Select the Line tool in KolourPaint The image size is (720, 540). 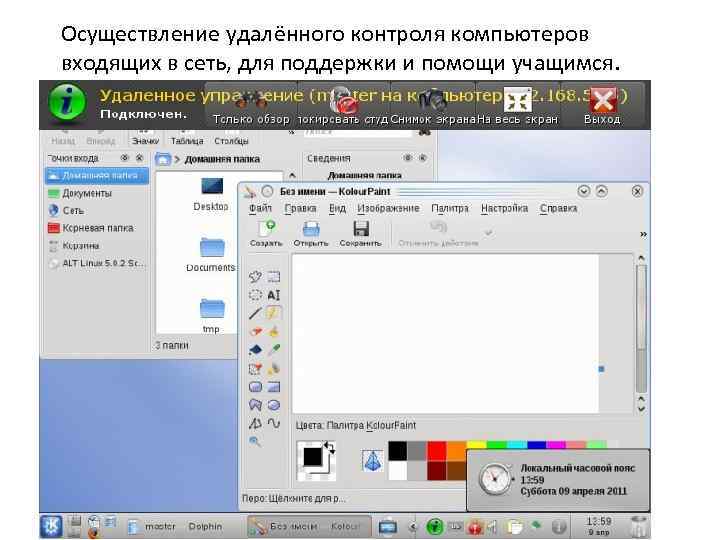tap(255, 313)
